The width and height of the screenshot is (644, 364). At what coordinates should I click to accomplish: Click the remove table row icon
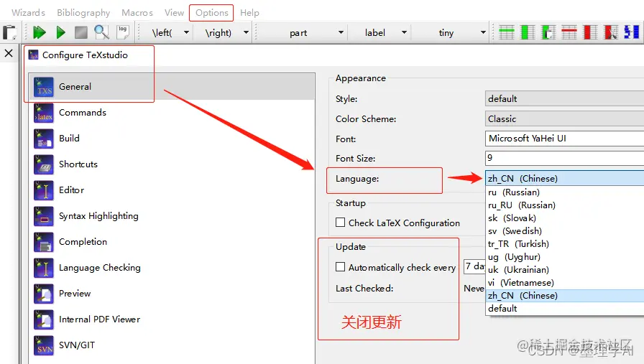569,32
